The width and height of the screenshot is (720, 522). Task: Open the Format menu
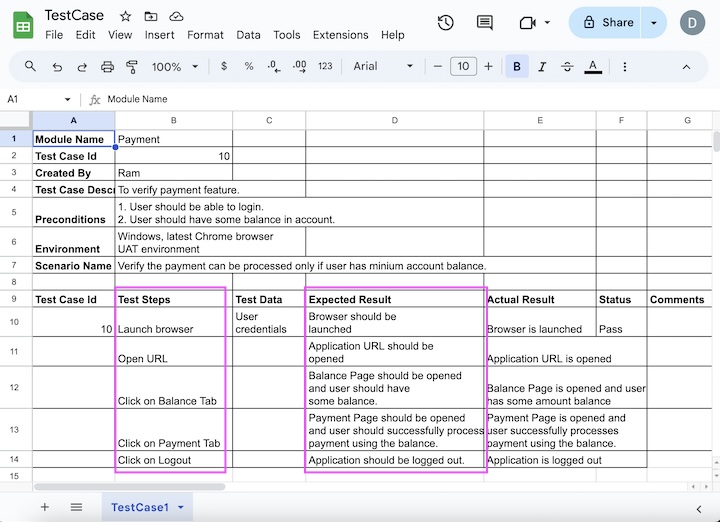(205, 34)
